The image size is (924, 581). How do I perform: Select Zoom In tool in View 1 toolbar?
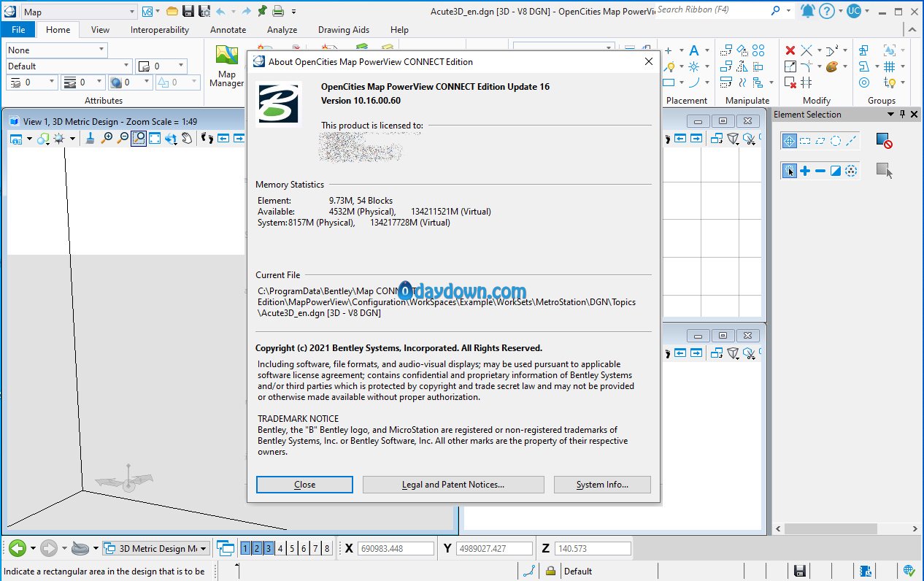[107, 138]
